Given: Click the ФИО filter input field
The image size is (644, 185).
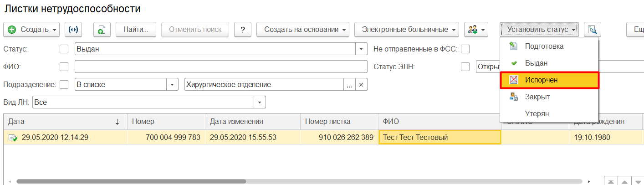Looking at the screenshot, I should click(x=221, y=67).
